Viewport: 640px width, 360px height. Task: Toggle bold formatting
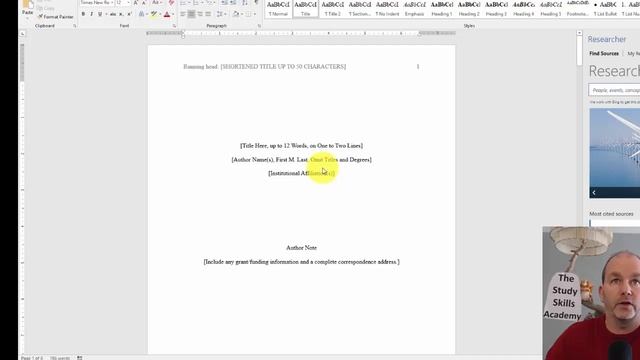coord(83,14)
